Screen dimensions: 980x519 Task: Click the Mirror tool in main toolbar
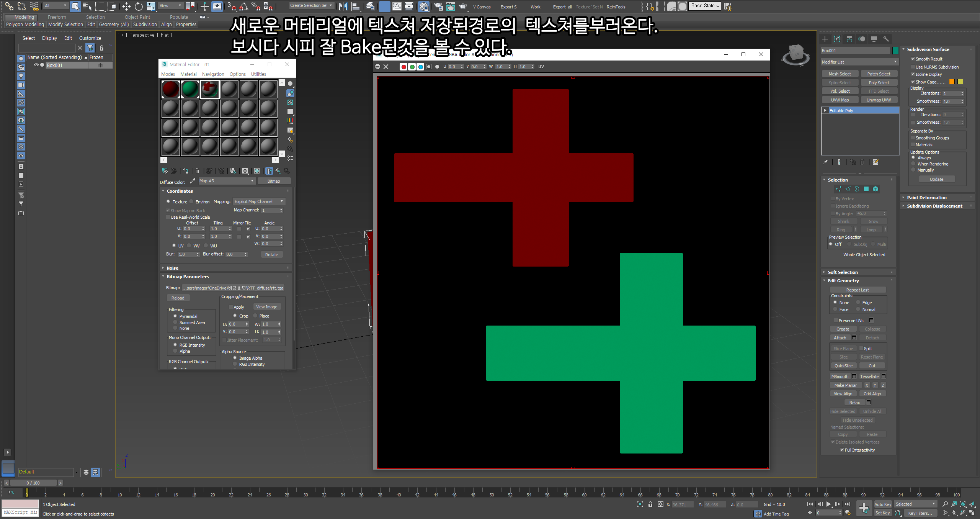pos(343,7)
